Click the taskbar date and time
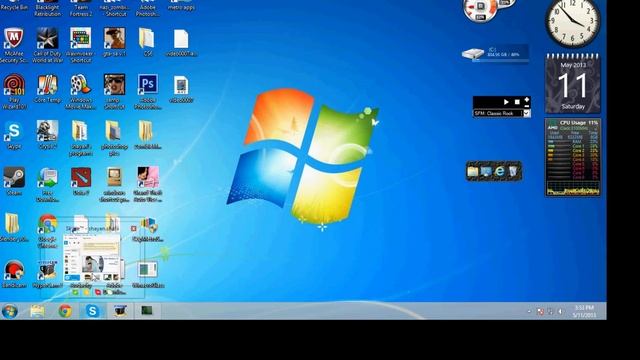 point(584,311)
